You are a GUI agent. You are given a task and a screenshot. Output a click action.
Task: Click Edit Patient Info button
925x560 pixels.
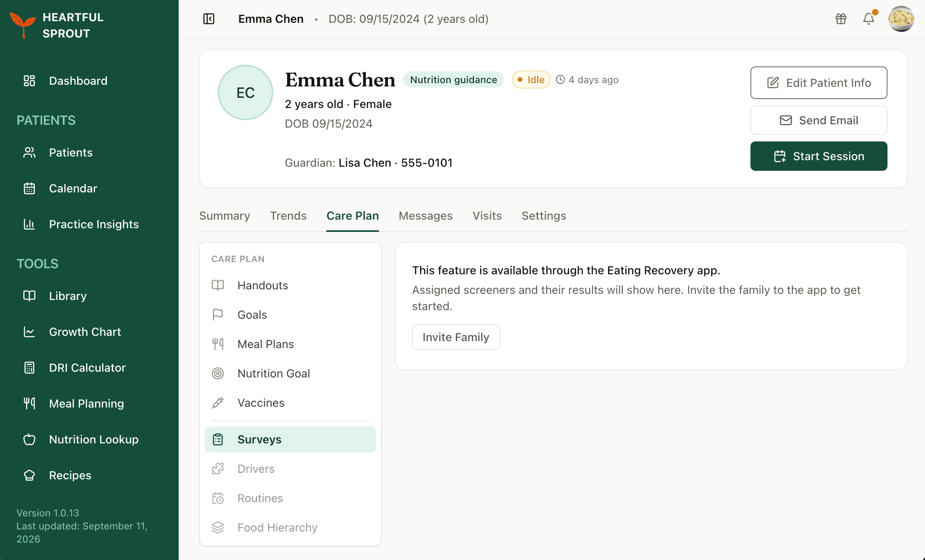tap(819, 83)
